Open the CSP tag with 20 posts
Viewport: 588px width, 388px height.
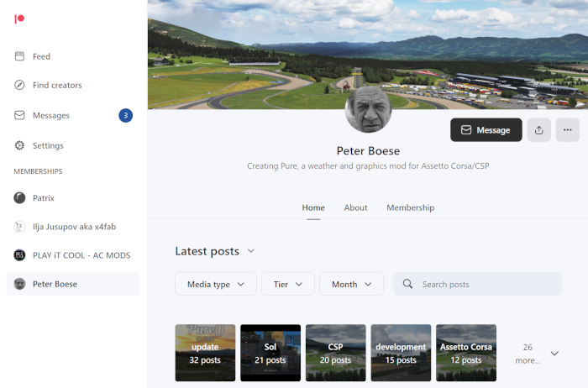[336, 353]
